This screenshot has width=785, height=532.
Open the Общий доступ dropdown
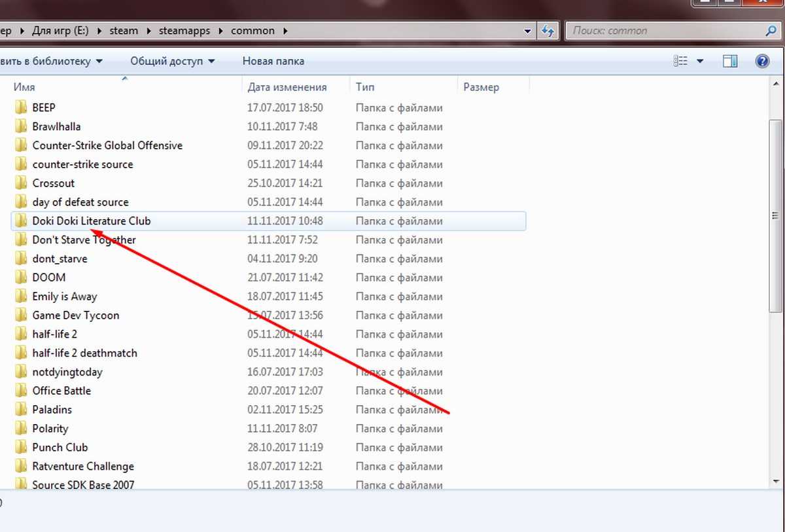tap(173, 62)
